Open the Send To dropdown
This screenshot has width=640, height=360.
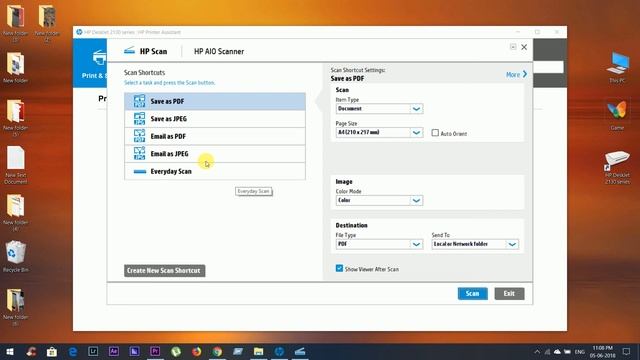(475, 244)
